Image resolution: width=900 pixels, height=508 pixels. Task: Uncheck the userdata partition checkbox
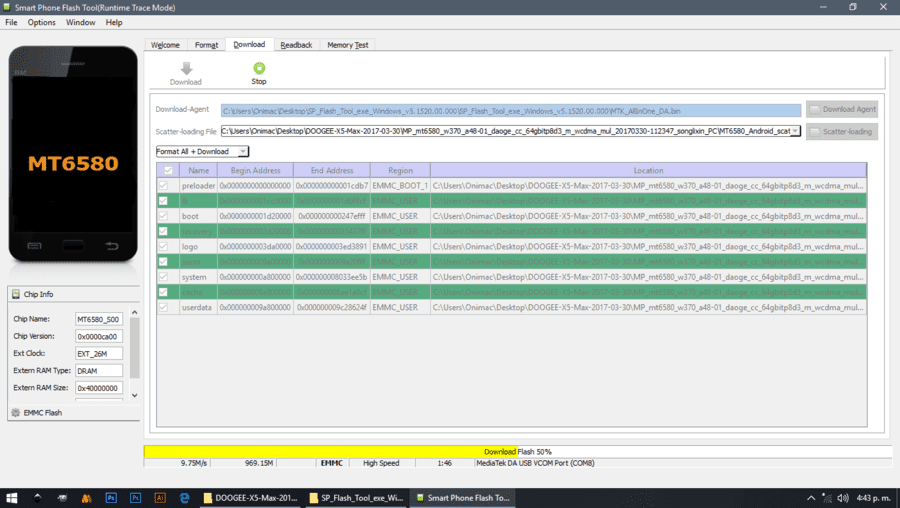tap(164, 307)
